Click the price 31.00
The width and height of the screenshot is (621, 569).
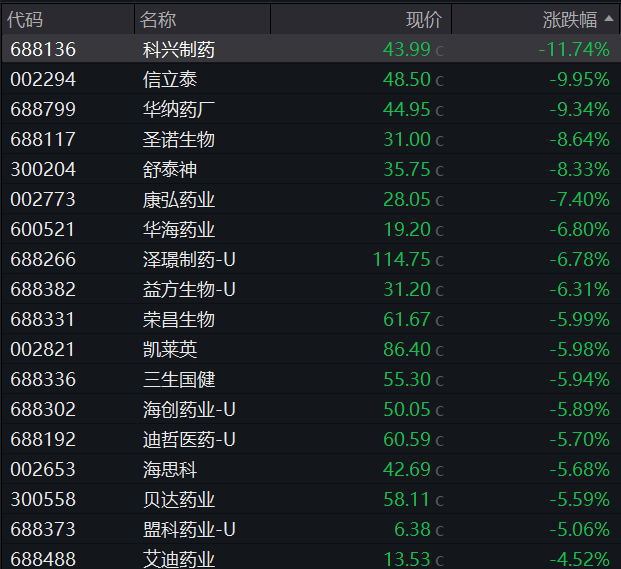(407, 139)
